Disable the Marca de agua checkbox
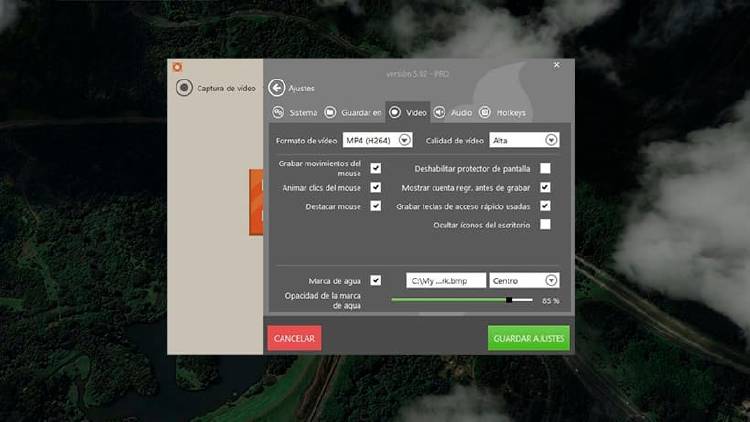The width and height of the screenshot is (750, 422). point(376,280)
